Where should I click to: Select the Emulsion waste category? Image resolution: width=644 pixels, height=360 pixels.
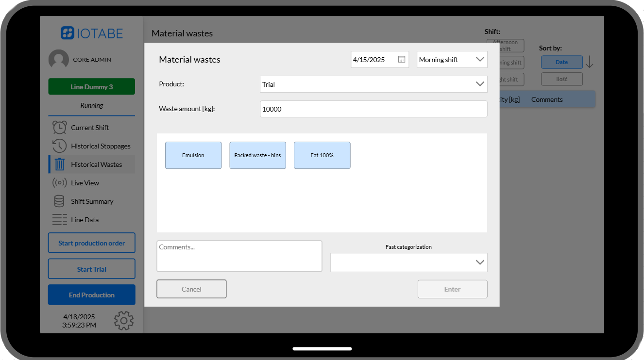(193, 155)
